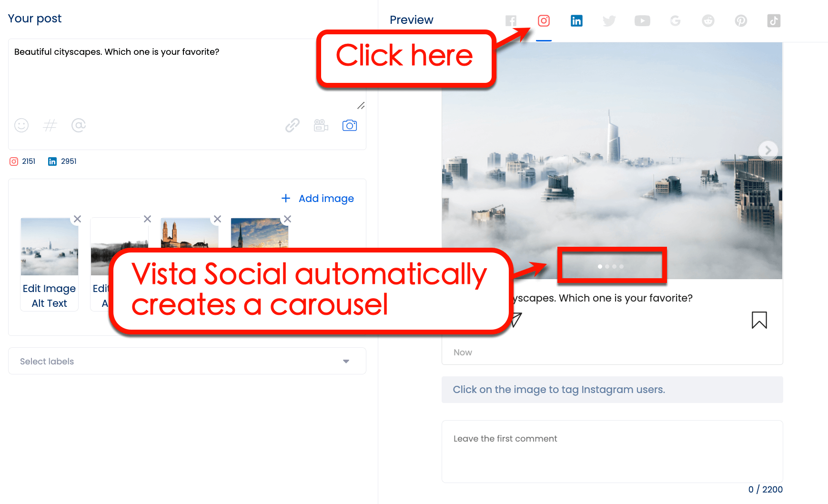The width and height of the screenshot is (828, 504).
Task: Remove the church image from the post
Action: (x=217, y=219)
